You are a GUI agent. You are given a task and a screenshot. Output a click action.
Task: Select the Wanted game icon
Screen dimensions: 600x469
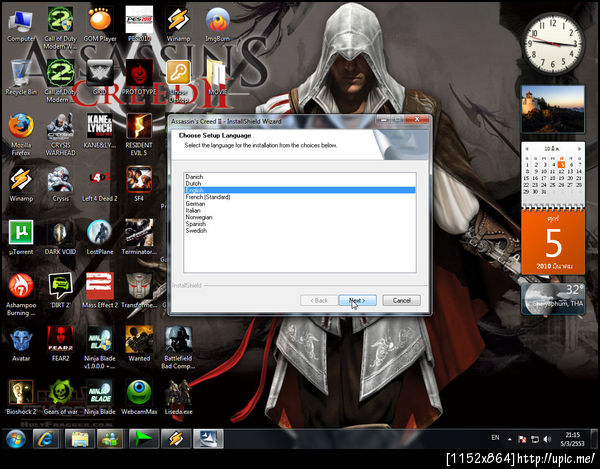click(139, 344)
